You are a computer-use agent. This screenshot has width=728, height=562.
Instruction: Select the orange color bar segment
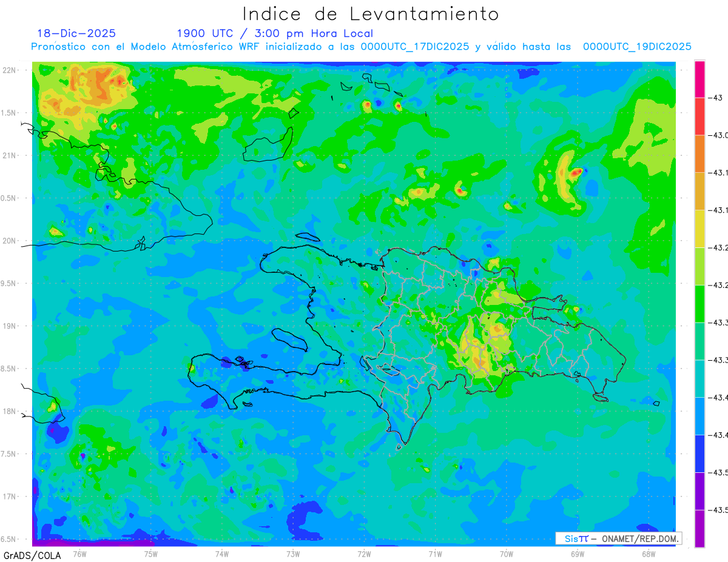pyautogui.click(x=700, y=154)
